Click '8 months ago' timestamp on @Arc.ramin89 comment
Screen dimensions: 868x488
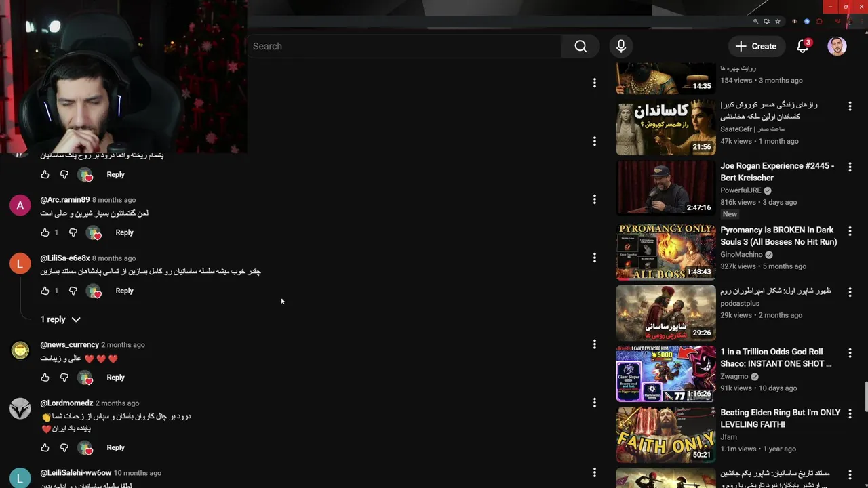coord(114,200)
